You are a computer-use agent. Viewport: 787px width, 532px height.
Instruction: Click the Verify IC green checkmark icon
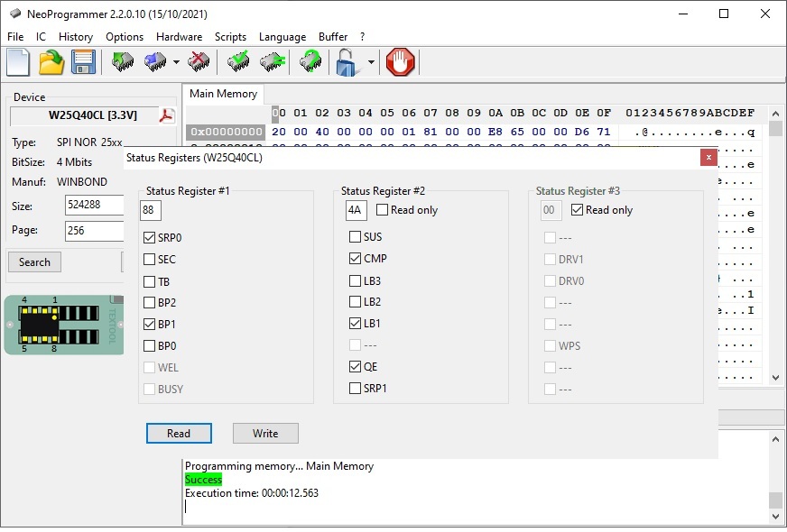coord(239,62)
